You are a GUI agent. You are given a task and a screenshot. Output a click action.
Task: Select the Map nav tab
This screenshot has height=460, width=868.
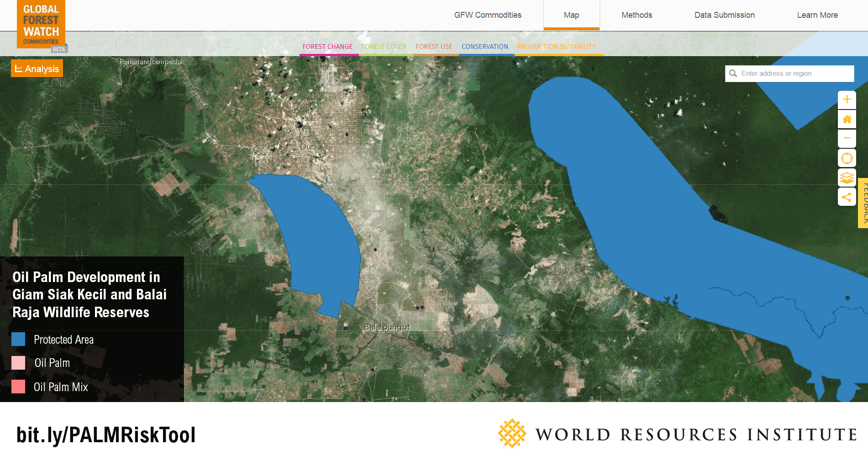click(571, 15)
